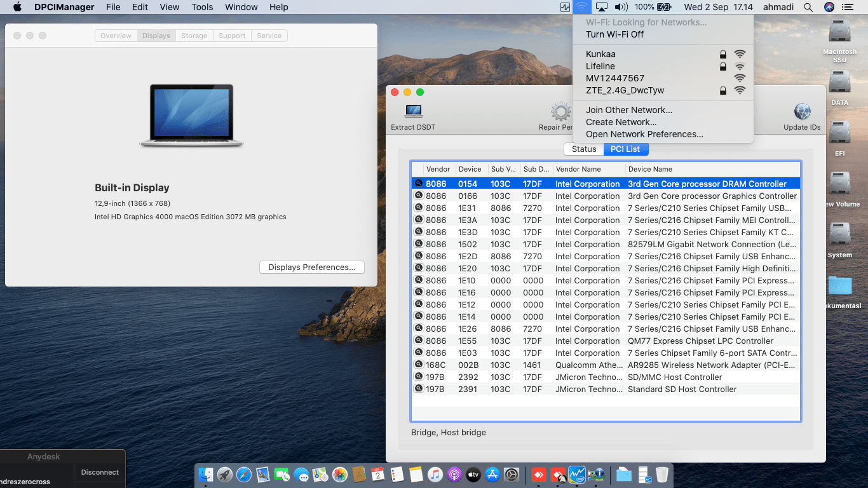Viewport: 868px width, 488px height.
Task: Open Intel Power Gadget in the Dock
Action: 577,474
